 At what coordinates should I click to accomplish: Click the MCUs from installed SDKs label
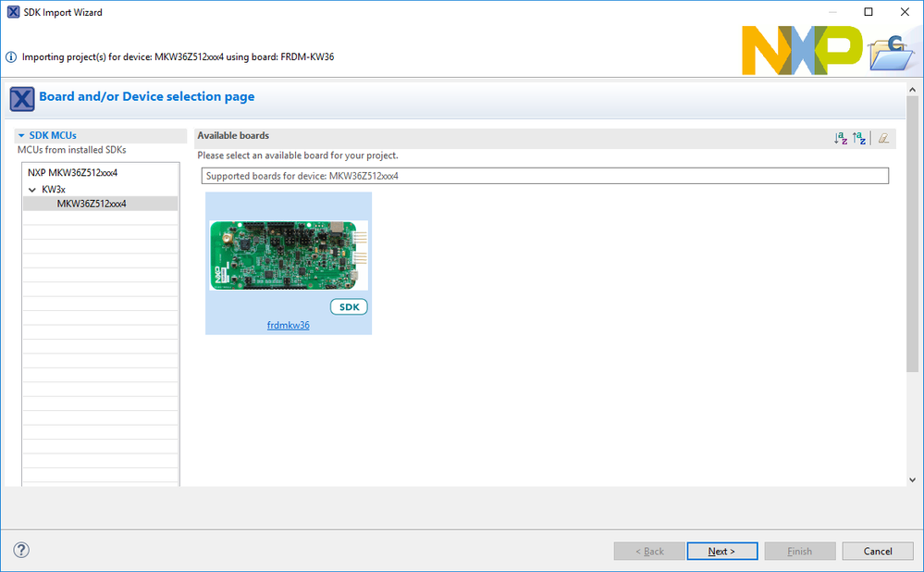point(72,150)
